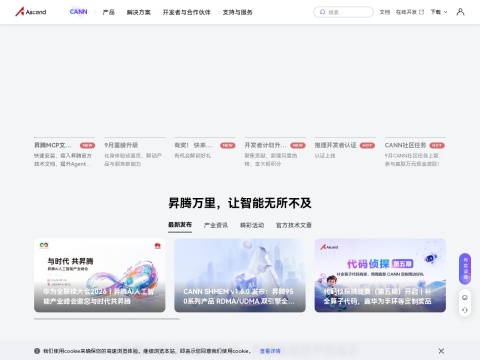480x360 pixels.
Task: Click the 昇腾万里，让智能无所不及 heading
Action: (240, 203)
